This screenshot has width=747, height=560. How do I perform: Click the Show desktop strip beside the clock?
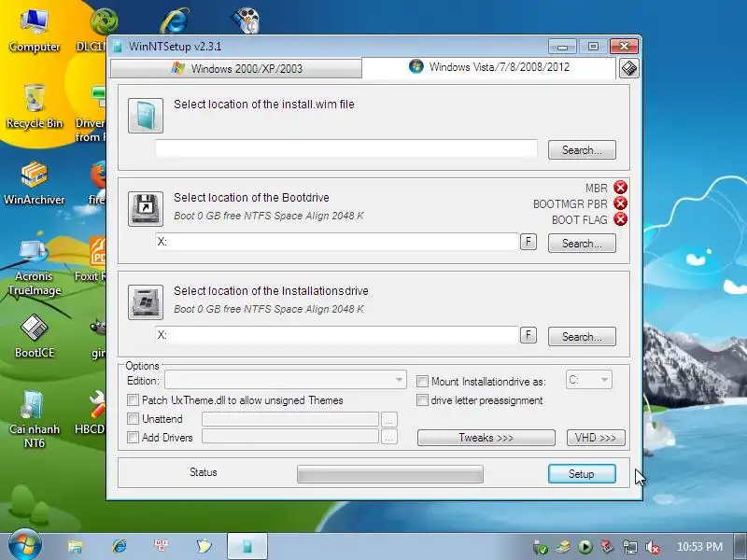coord(741,546)
